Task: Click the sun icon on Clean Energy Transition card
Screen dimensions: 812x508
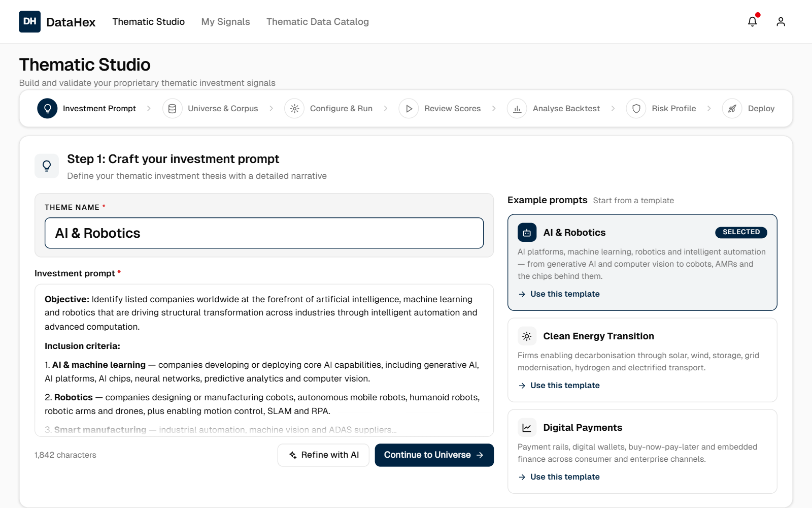Action: [527, 336]
